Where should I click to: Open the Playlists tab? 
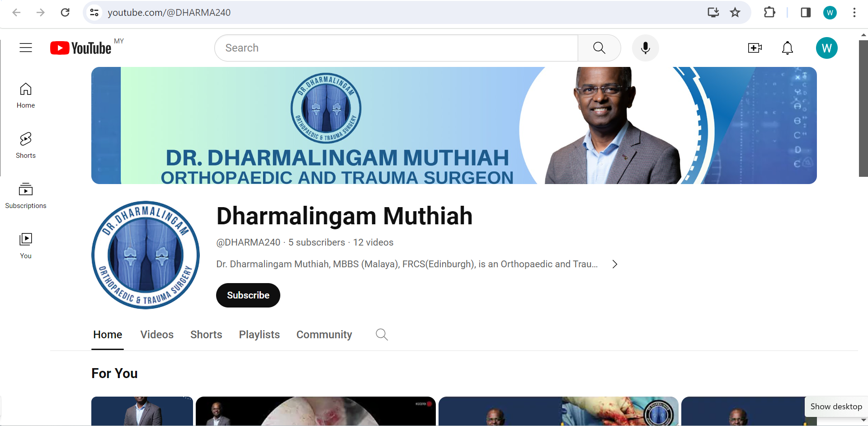click(x=259, y=335)
